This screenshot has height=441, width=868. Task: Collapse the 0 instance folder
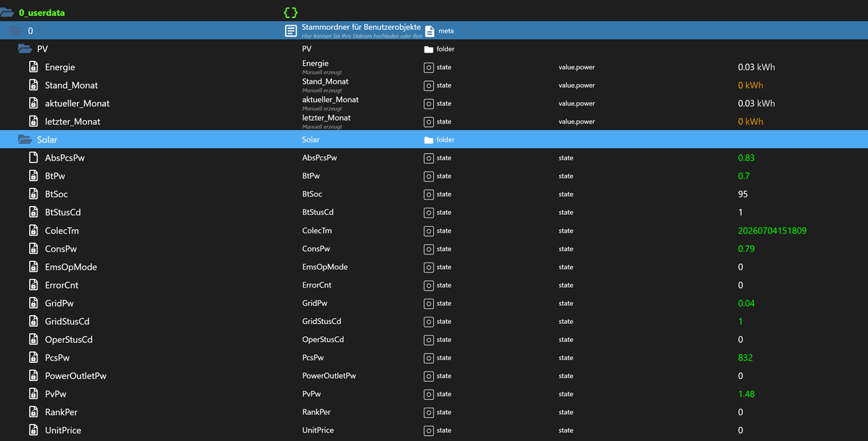coord(16,31)
